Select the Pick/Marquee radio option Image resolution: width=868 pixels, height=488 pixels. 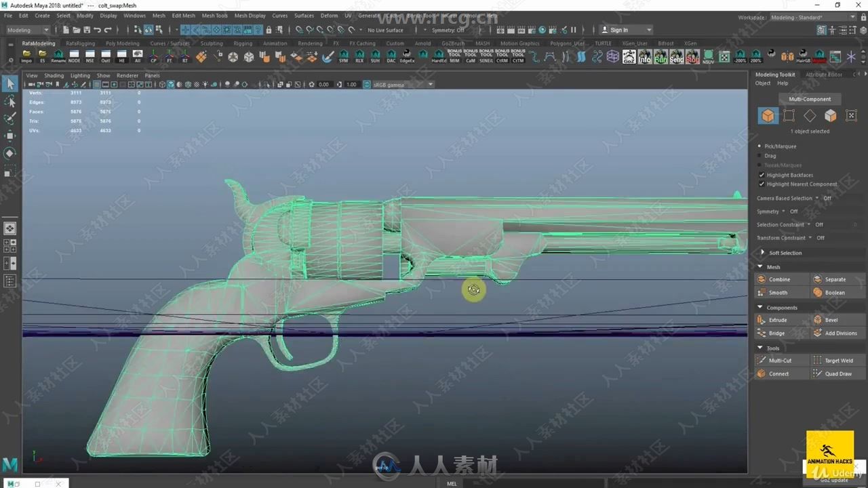(x=759, y=146)
